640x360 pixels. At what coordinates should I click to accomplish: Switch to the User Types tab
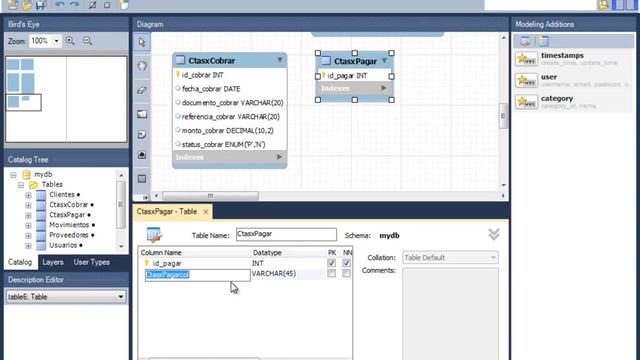coord(91,262)
